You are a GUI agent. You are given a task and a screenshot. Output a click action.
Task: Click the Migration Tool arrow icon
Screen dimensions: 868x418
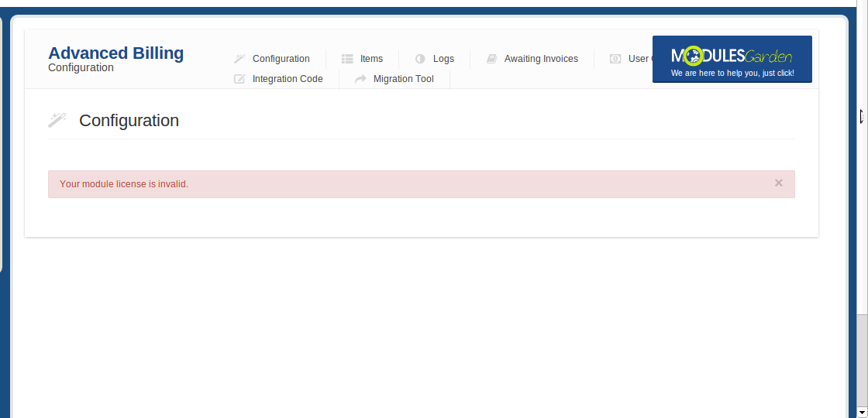point(360,78)
